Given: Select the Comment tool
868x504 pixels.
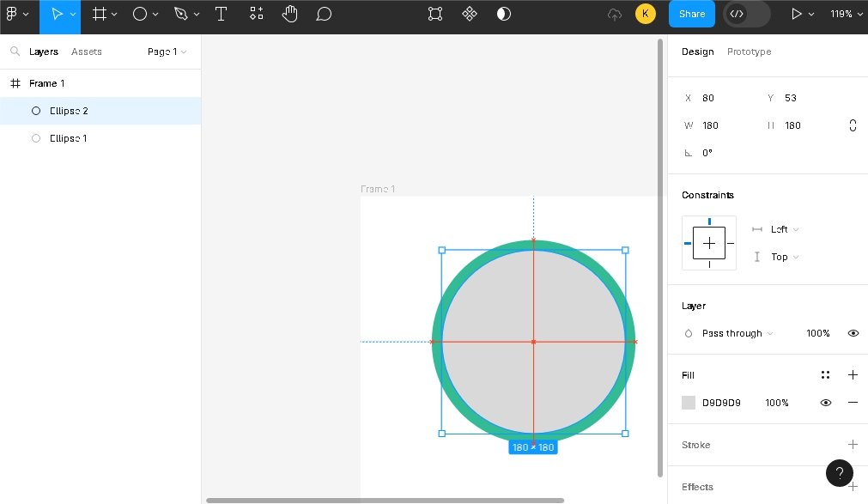Looking at the screenshot, I should coord(324,14).
